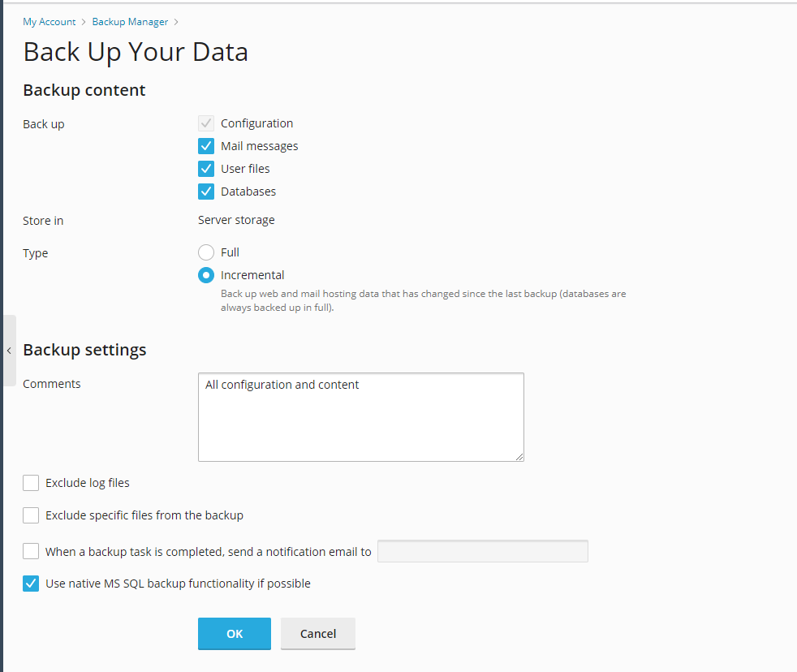Uncheck the User files checkbox
This screenshot has width=797, height=672.
pyautogui.click(x=206, y=169)
